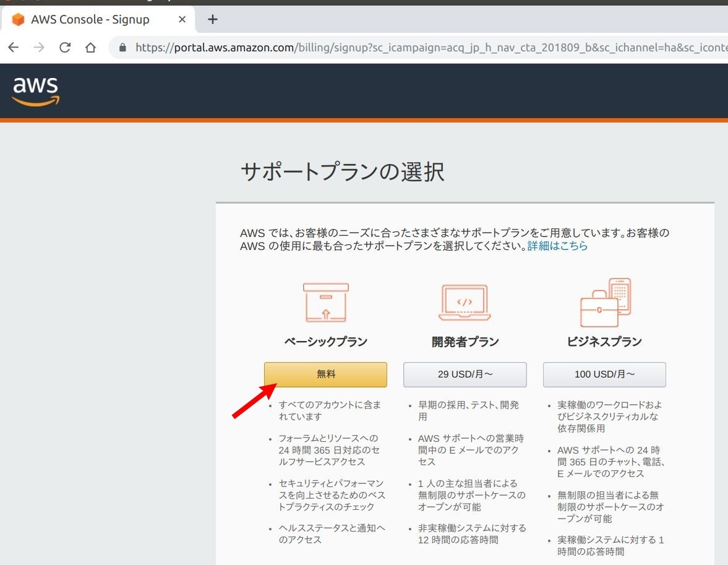Screen dimensions: 728x565
Task: Click bullet about セキュリティとパフォーマンス best practices
Action: coord(332,495)
